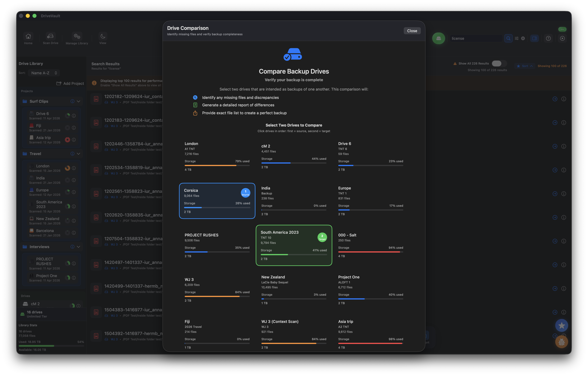Open the Name A-Z sort dropdown
The width and height of the screenshot is (588, 376).
tap(44, 73)
